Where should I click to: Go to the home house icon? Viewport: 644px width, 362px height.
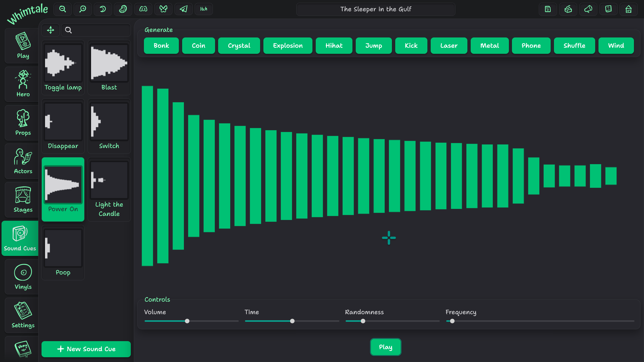pos(628,9)
